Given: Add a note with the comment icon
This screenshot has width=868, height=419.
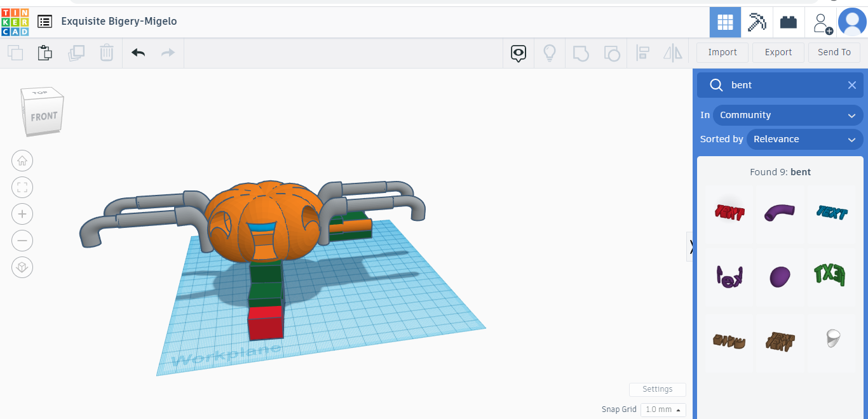Looking at the screenshot, I should point(518,53).
